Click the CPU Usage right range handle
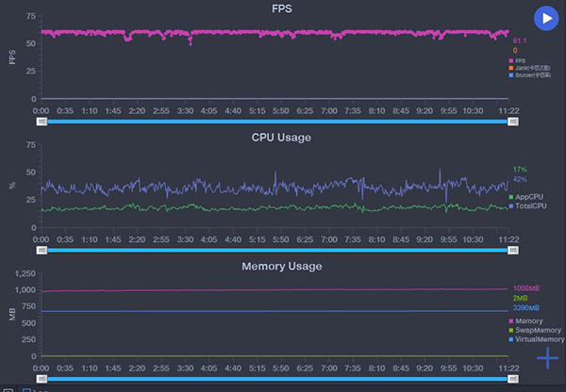 [514, 251]
